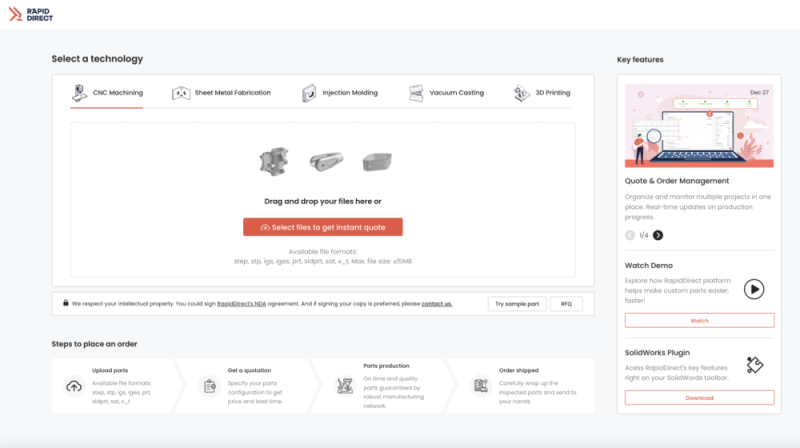
Task: Click the CNC Machining machine icon
Action: pyautogui.click(x=79, y=93)
